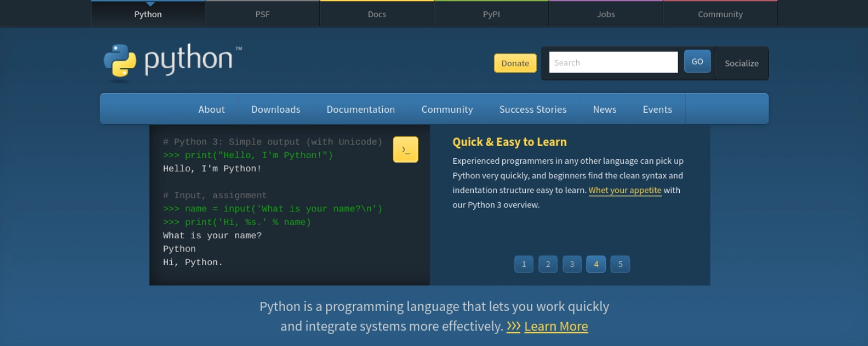Screen dimensions: 868x346
Task: Click the Python logo in header
Action: 172,61
